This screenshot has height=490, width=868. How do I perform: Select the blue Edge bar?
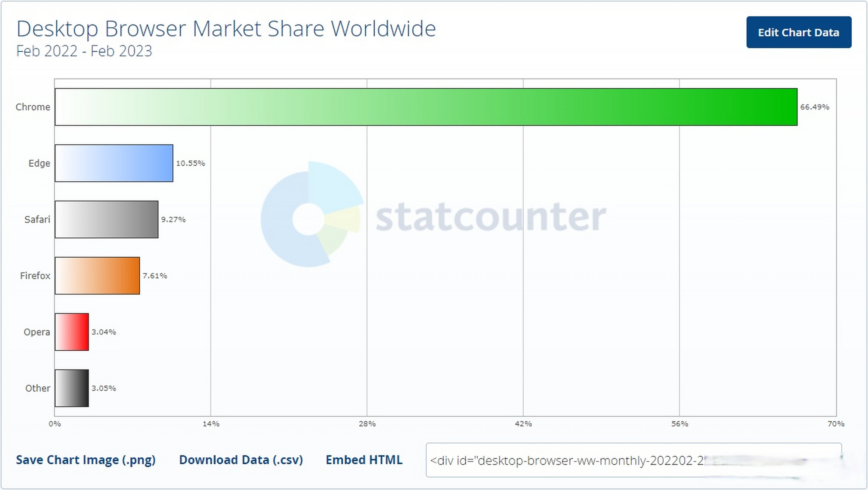114,163
